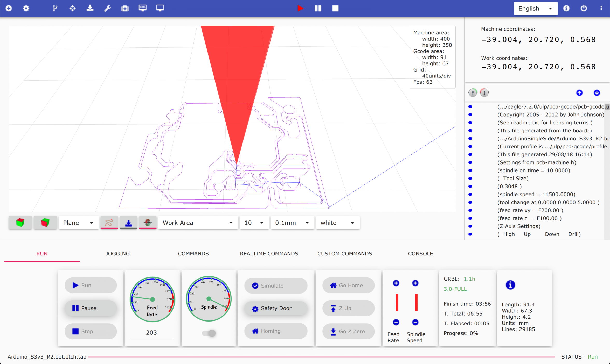Click the first-aid diagnostics toolbar icon
Viewport: 610px width, 364px height.
click(x=125, y=8)
